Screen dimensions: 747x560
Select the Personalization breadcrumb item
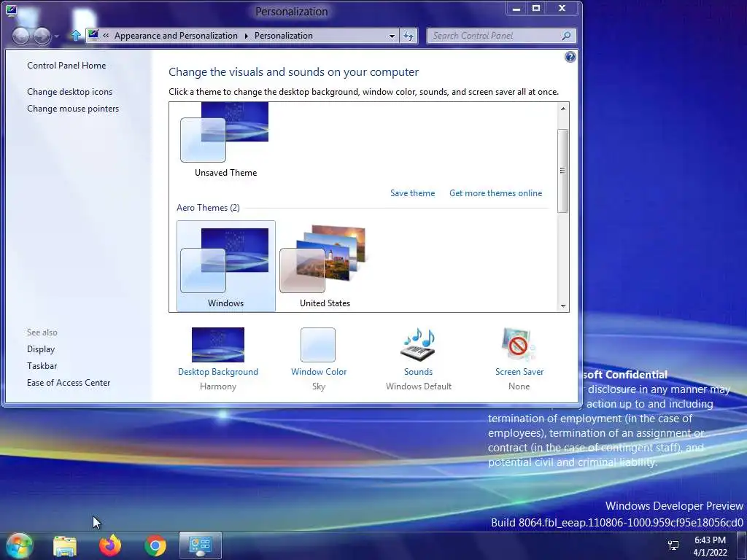point(284,36)
